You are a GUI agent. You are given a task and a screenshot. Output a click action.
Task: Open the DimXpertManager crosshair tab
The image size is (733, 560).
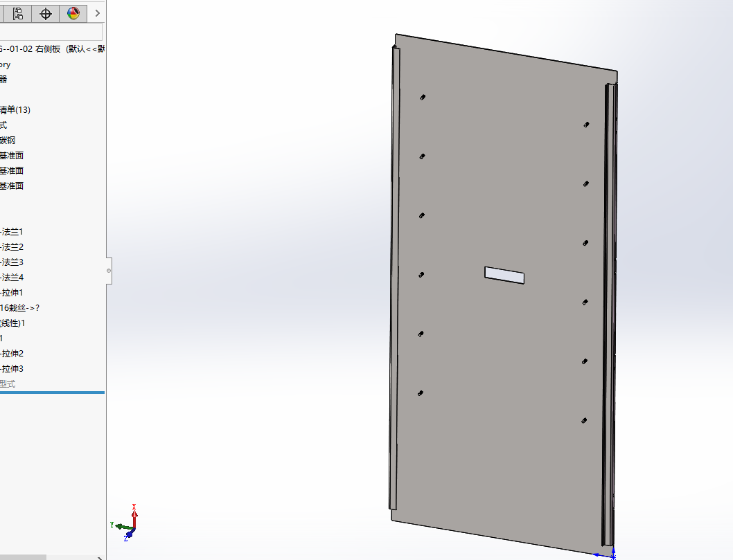pos(45,14)
